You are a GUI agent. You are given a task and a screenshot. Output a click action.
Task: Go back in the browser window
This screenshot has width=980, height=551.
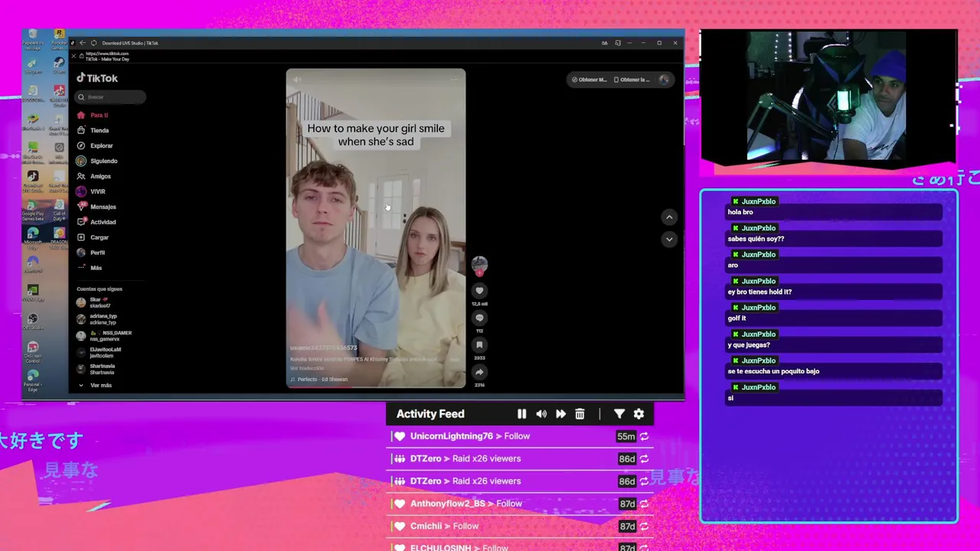[x=83, y=43]
